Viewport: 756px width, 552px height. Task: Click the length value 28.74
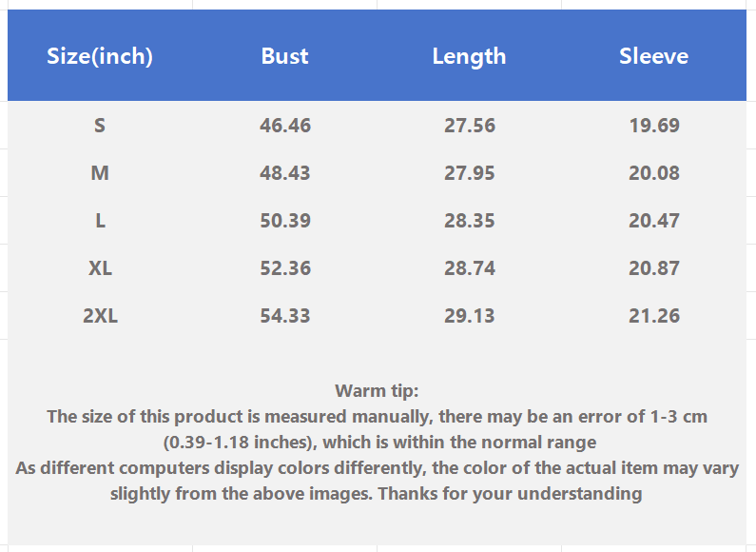pyautogui.click(x=470, y=268)
